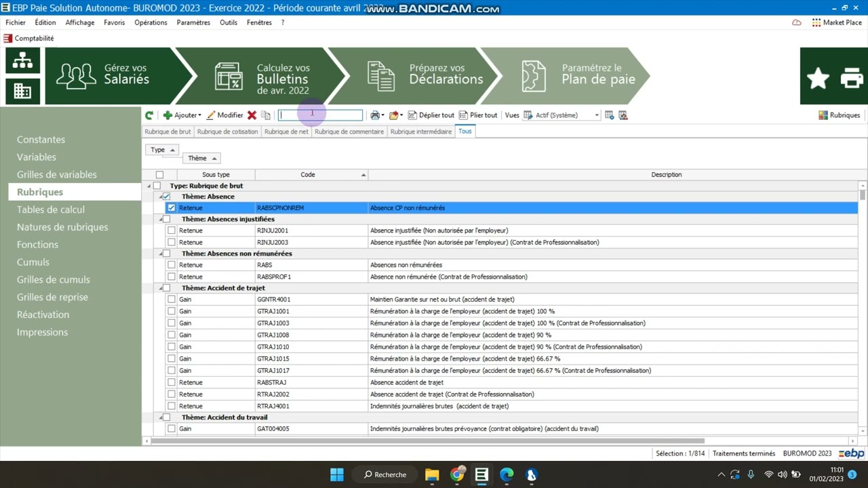
Task: Click the Plier tout button
Action: click(478, 115)
